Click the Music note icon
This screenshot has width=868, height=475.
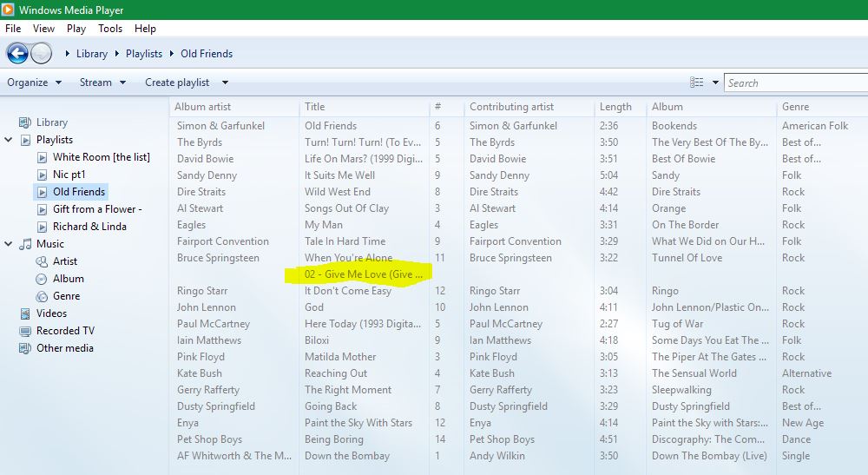pos(25,244)
